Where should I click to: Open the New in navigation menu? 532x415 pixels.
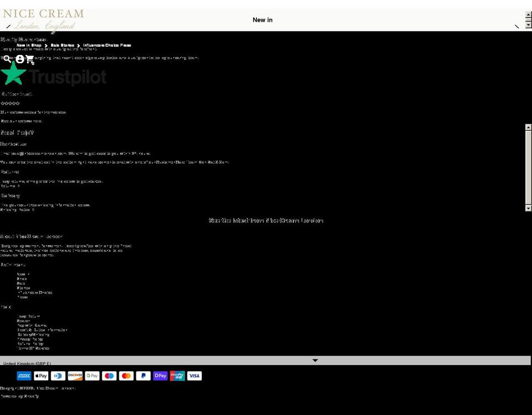tap(262, 19)
